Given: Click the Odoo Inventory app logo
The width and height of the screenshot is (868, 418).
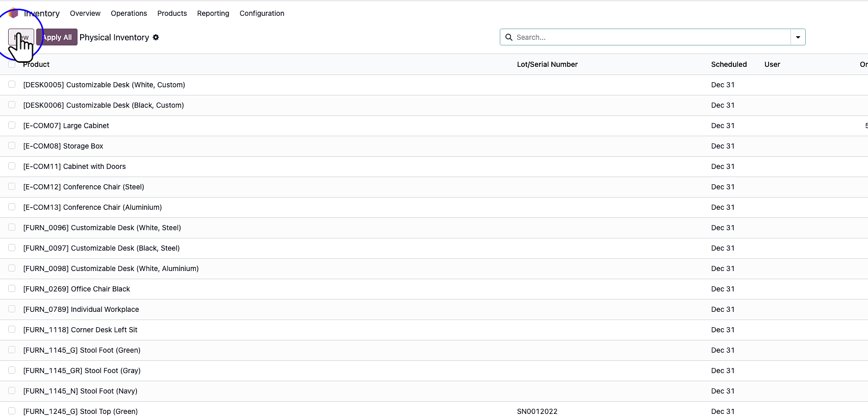Looking at the screenshot, I should (14, 13).
